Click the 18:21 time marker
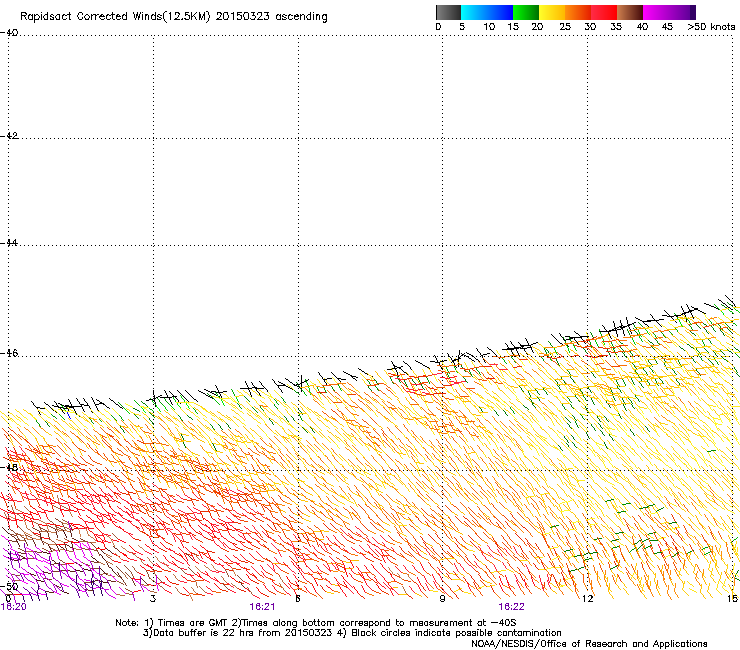This screenshot has height=650, width=740. point(262,607)
